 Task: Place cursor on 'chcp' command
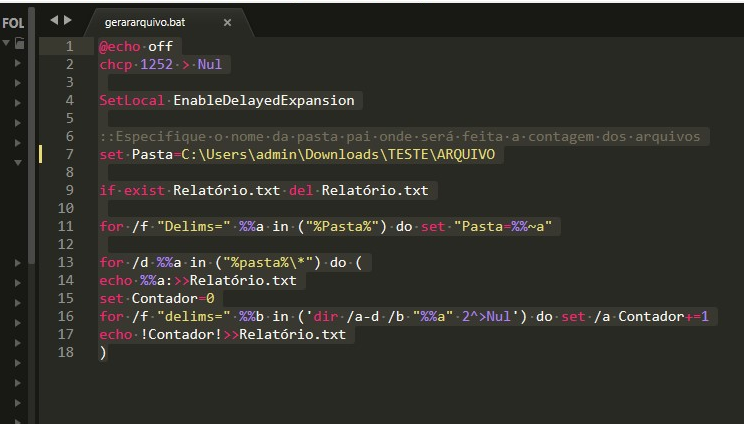[115, 65]
